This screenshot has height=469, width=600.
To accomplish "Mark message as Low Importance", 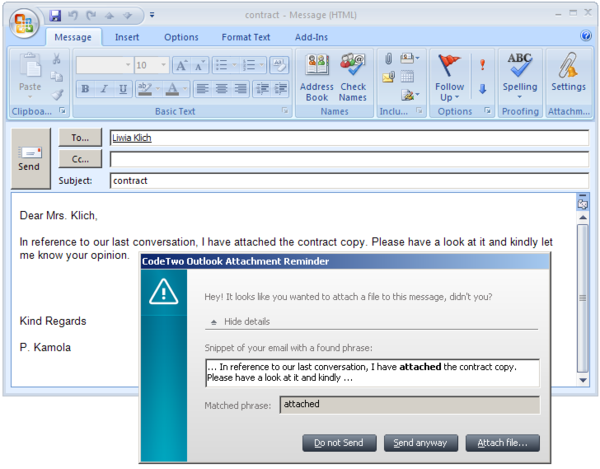I will (483, 90).
